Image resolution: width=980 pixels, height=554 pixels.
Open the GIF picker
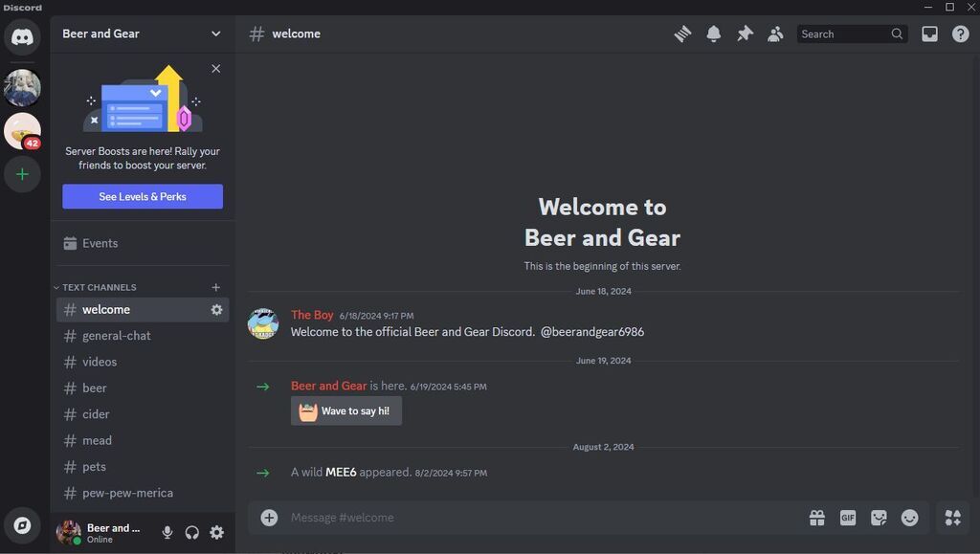coord(848,518)
